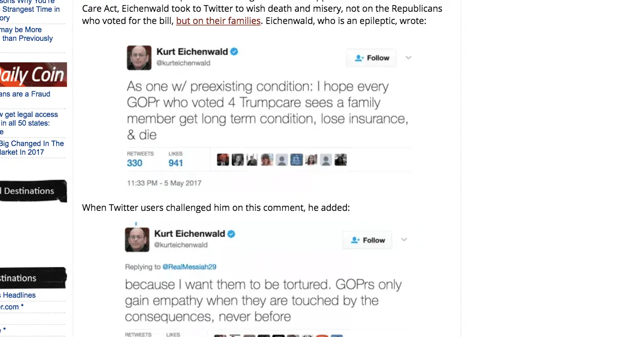Open the Daily Coin banner image
This screenshot has width=644, height=337.
33,75
